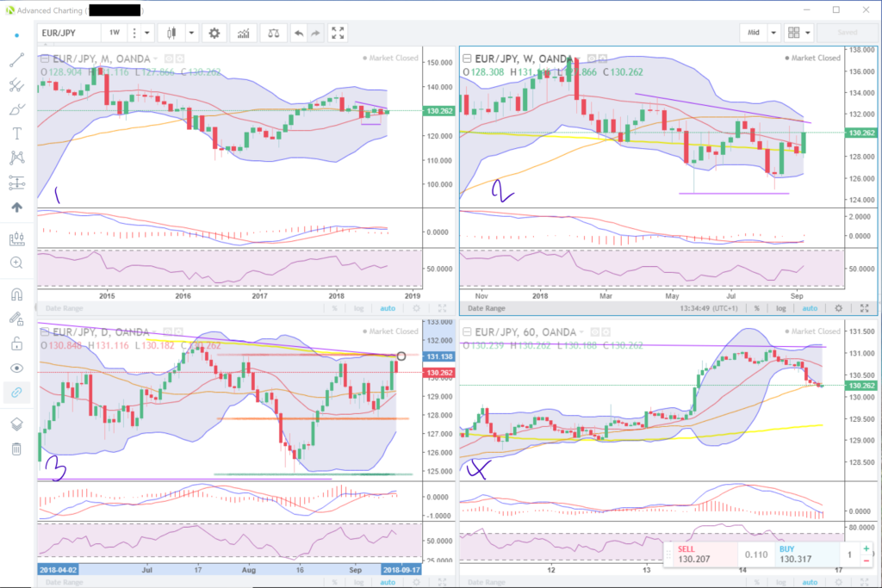Click the undo arrow
The image size is (882, 588).
tap(299, 33)
